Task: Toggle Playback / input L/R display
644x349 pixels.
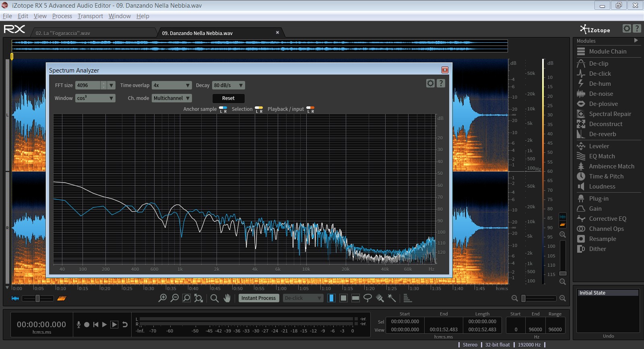Action: 310,109
